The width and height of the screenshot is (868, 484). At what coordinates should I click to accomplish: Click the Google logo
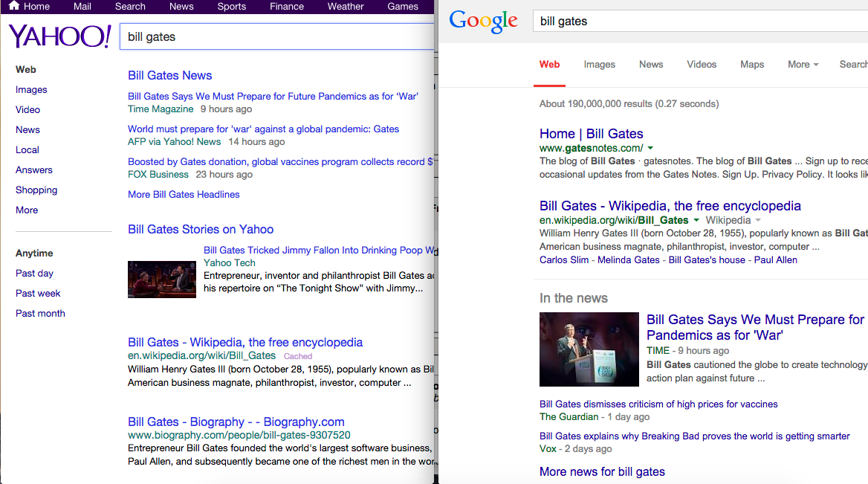[x=483, y=21]
